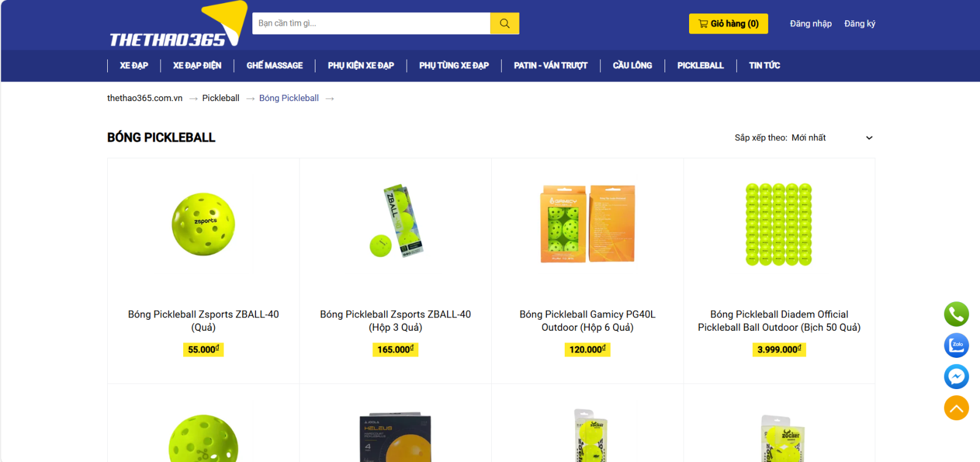Open the PICKLEBALL menu item
Image resolution: width=980 pixels, height=462 pixels.
pyautogui.click(x=700, y=66)
